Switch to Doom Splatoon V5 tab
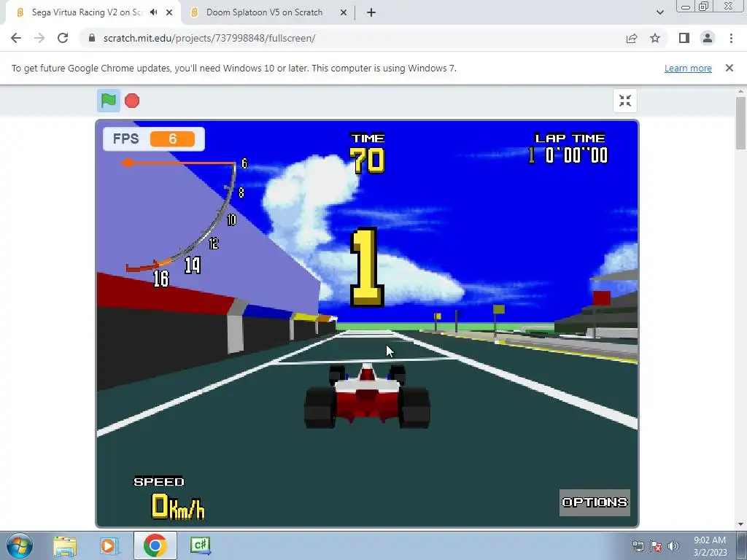This screenshot has width=747, height=560. (x=264, y=12)
